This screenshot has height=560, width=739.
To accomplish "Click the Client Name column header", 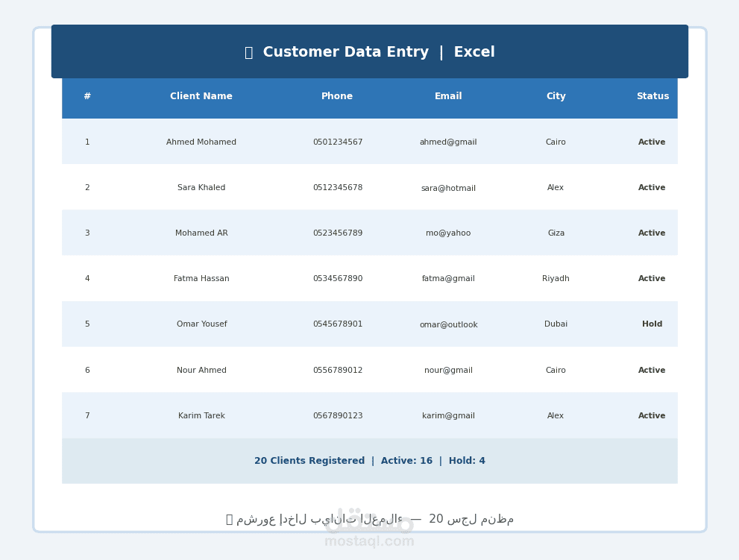I will click(201, 96).
